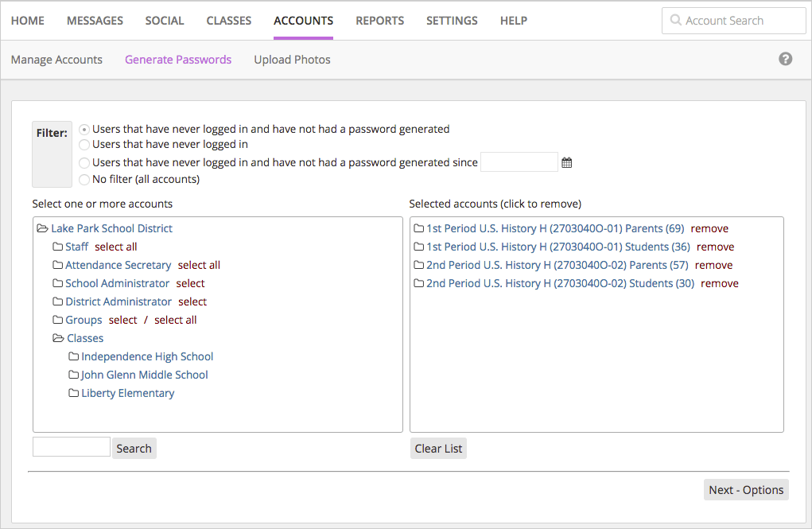The image size is (812, 529).
Task: Click the folder icon for Independence High School
Action: [x=73, y=356]
